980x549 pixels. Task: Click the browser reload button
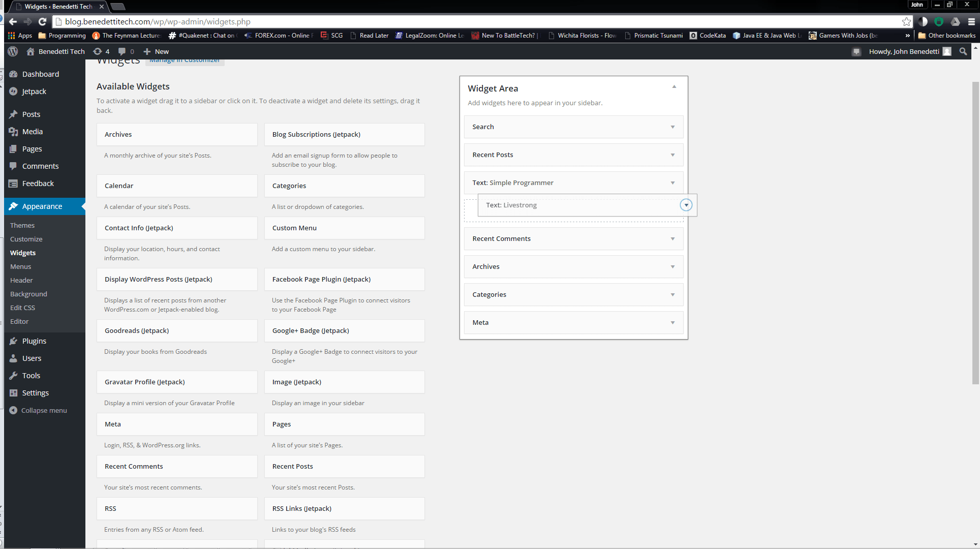tap(43, 21)
